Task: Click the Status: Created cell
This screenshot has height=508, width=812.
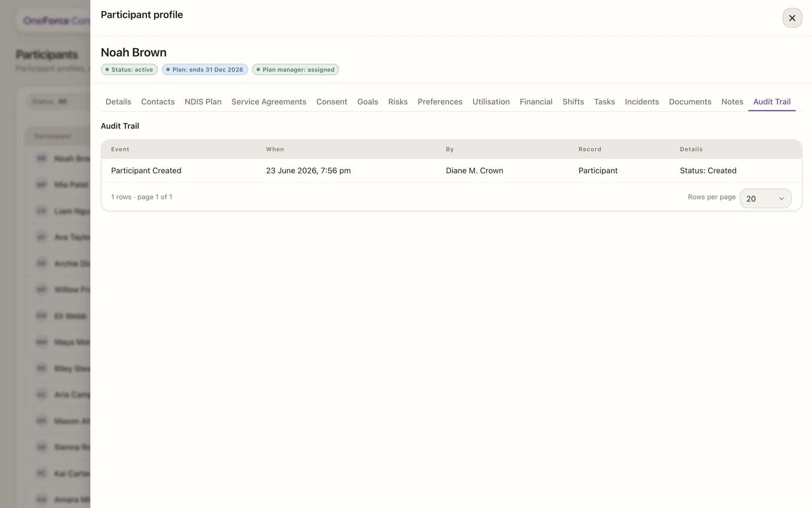Action: coord(708,171)
